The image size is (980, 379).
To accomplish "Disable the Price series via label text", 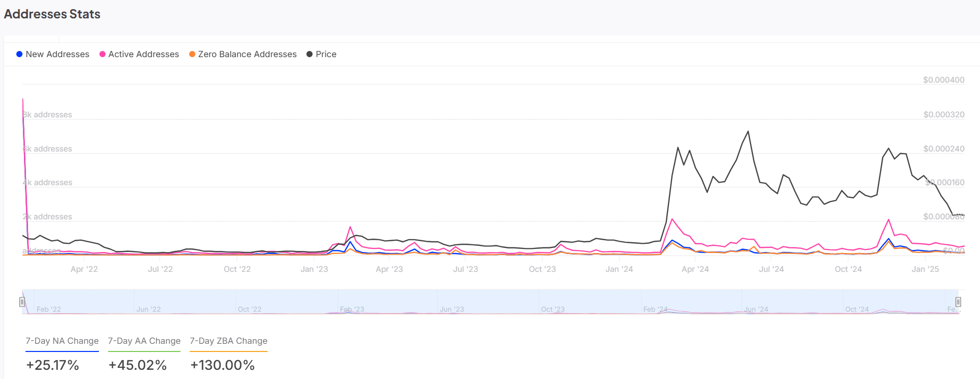I will point(326,54).
